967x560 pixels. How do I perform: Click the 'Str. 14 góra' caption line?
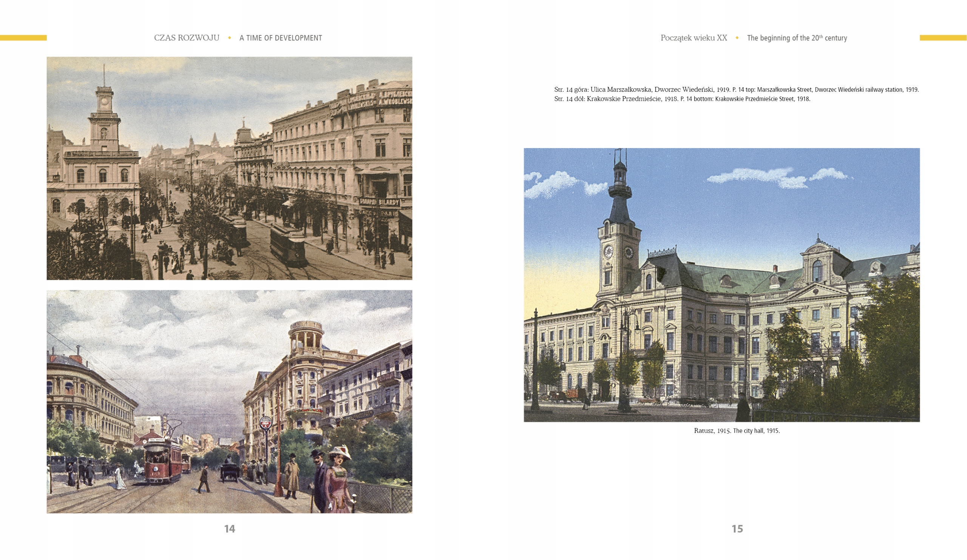tap(736, 89)
